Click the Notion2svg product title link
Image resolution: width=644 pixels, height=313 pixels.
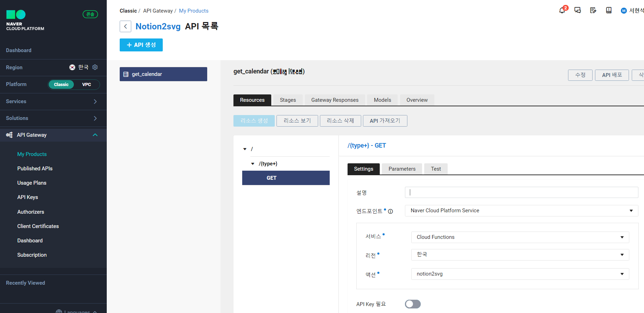tap(158, 27)
